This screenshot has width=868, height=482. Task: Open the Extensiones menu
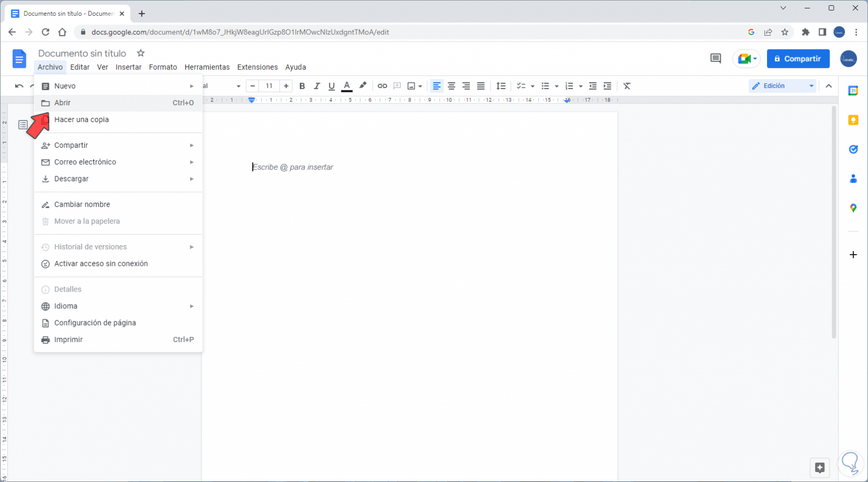pos(257,67)
